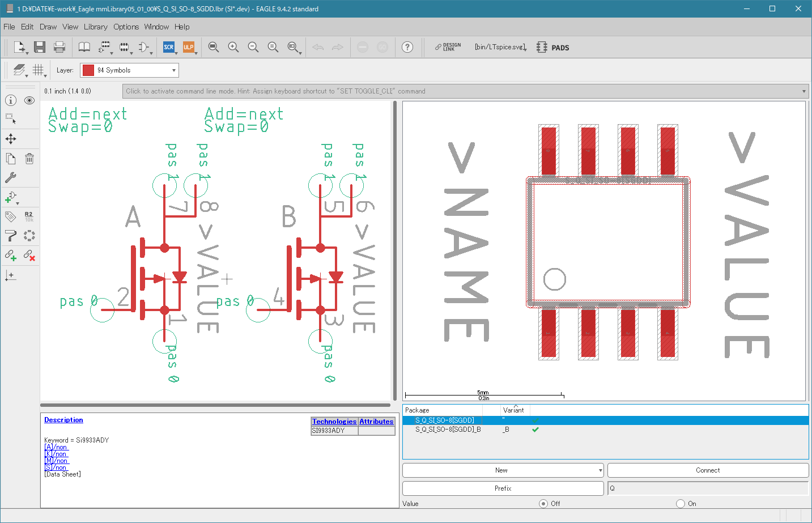Open the Options menu
This screenshot has height=523, width=812.
(x=126, y=27)
